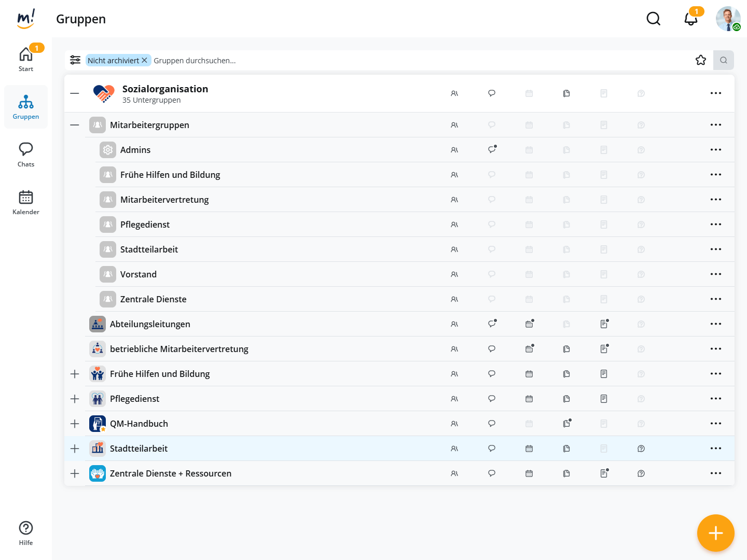
Task: Expand Zentrale Dienste + Ressourcen group
Action: [75, 473]
